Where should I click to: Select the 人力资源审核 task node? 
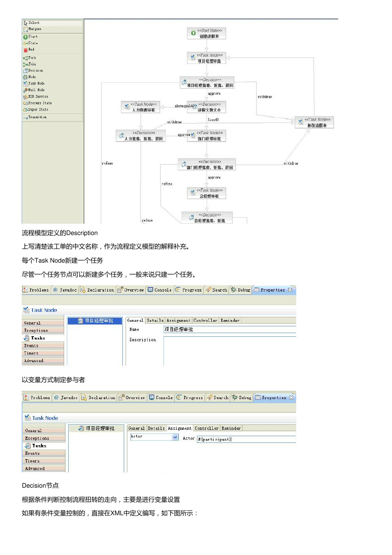pyautogui.click(x=141, y=107)
